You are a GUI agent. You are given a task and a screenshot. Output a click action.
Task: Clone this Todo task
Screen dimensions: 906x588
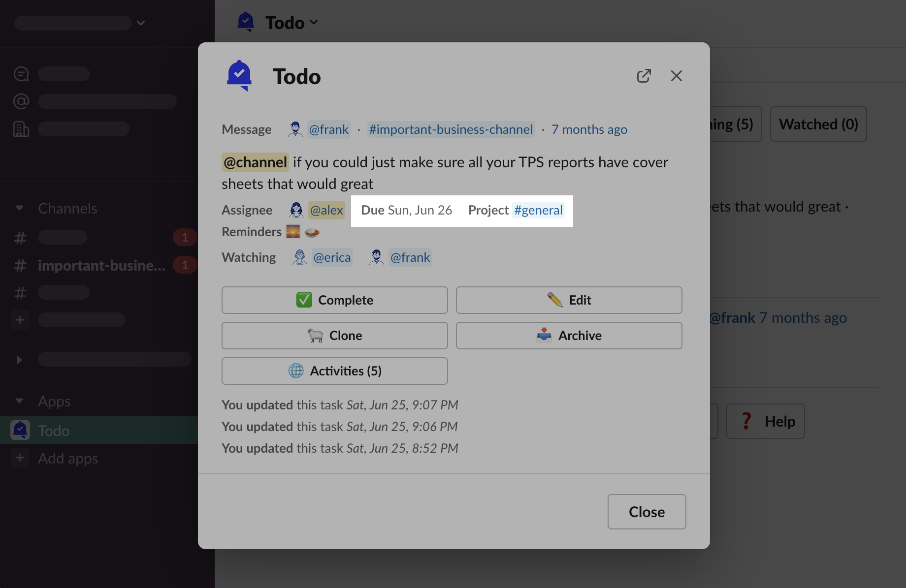pyautogui.click(x=334, y=336)
